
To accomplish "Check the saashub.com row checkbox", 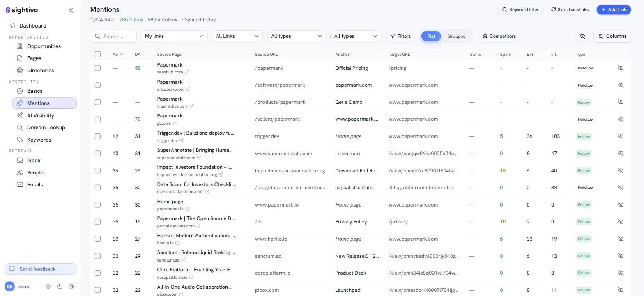I will tap(97, 68).
